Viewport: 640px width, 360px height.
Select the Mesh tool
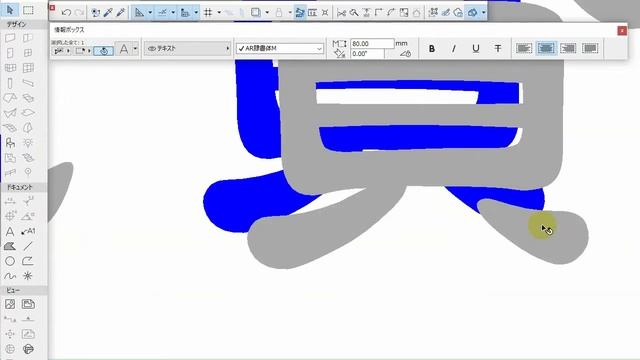tap(10, 128)
